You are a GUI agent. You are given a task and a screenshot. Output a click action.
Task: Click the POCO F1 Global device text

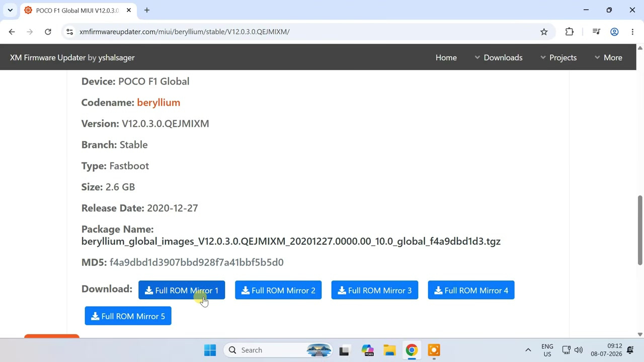pos(154,81)
